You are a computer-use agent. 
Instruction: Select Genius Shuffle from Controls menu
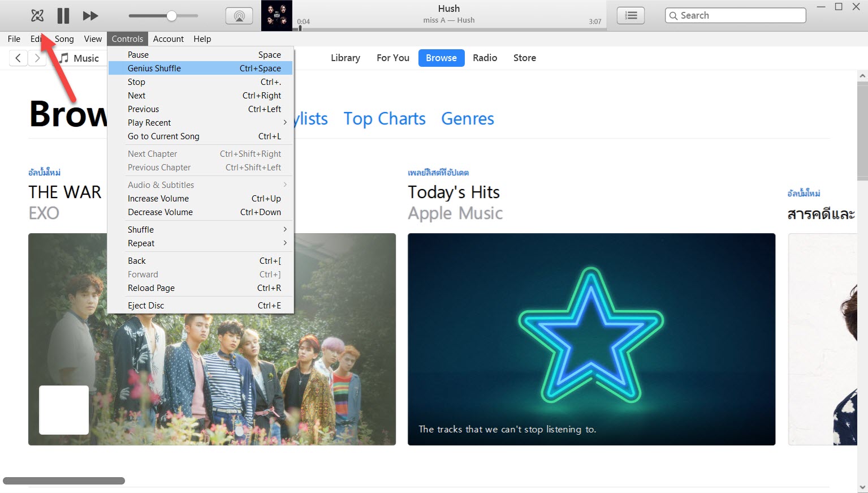pyautogui.click(x=154, y=68)
